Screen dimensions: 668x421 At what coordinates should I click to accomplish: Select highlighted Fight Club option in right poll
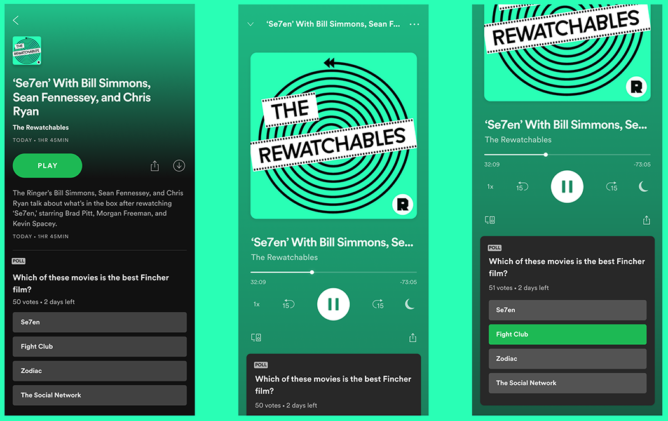click(x=567, y=334)
